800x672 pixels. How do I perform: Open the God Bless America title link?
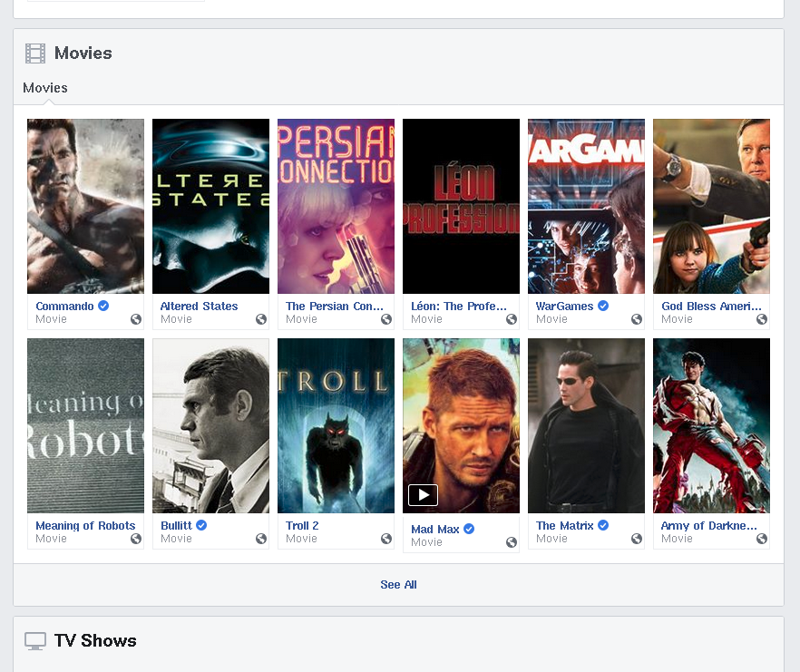click(711, 307)
